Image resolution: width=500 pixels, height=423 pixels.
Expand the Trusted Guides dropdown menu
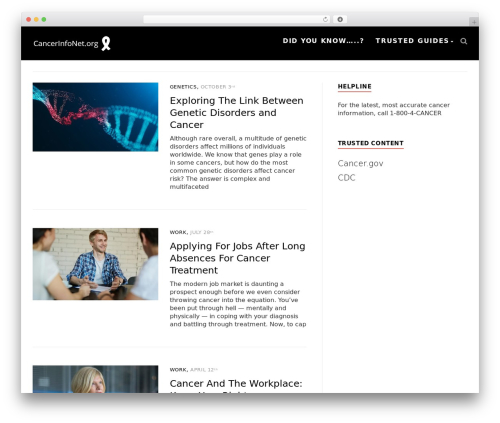414,41
